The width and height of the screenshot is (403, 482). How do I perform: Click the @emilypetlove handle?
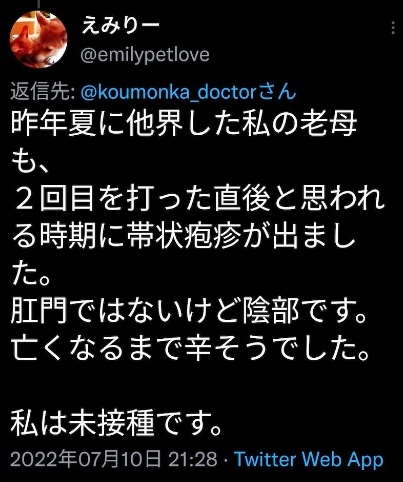(x=145, y=55)
